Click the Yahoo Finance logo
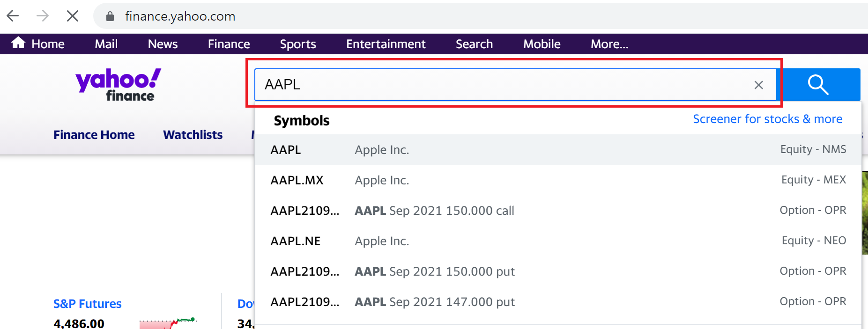 pyautogui.click(x=118, y=84)
